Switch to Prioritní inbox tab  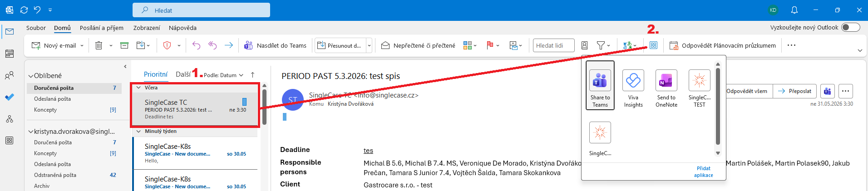156,74
